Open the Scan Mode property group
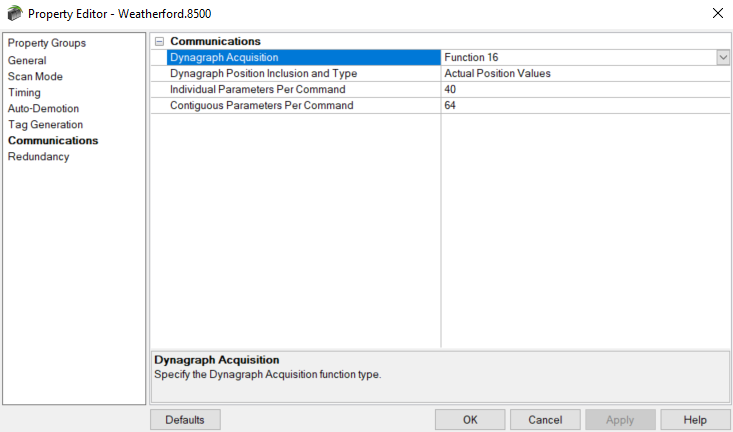 [35, 76]
